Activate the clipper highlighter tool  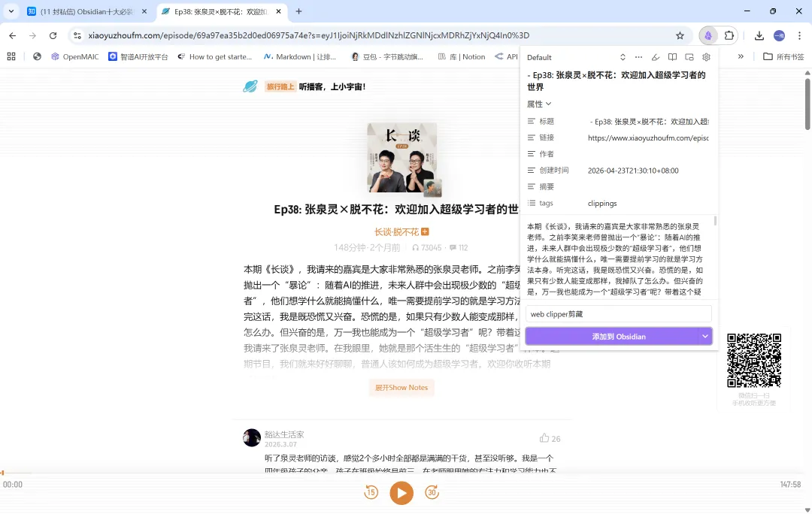click(x=655, y=57)
